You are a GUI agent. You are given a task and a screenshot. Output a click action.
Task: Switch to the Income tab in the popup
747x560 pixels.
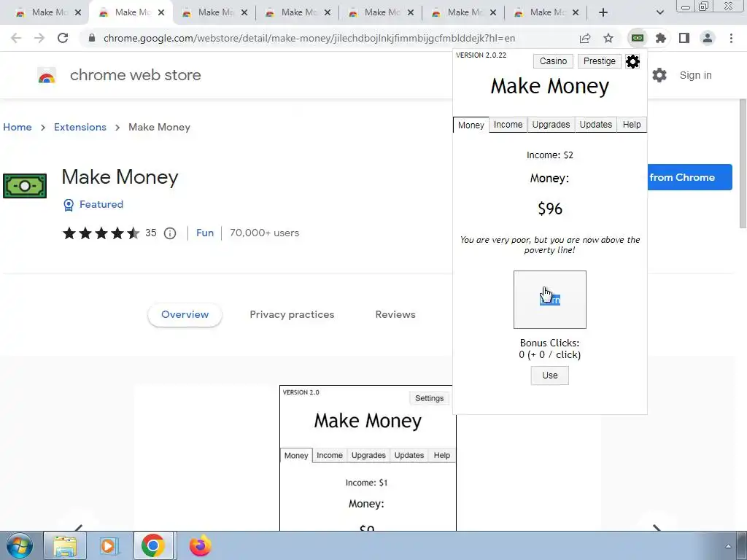click(x=508, y=124)
